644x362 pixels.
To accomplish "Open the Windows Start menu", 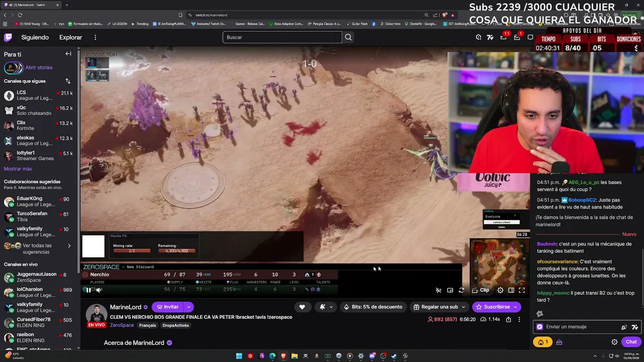I will tap(239, 356).
